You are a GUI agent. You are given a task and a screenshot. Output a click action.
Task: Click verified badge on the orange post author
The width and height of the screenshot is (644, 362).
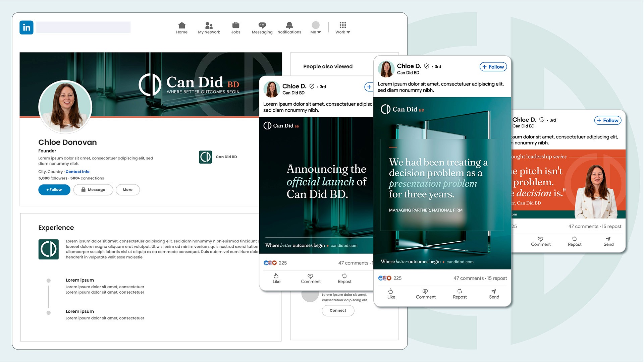coord(542,120)
